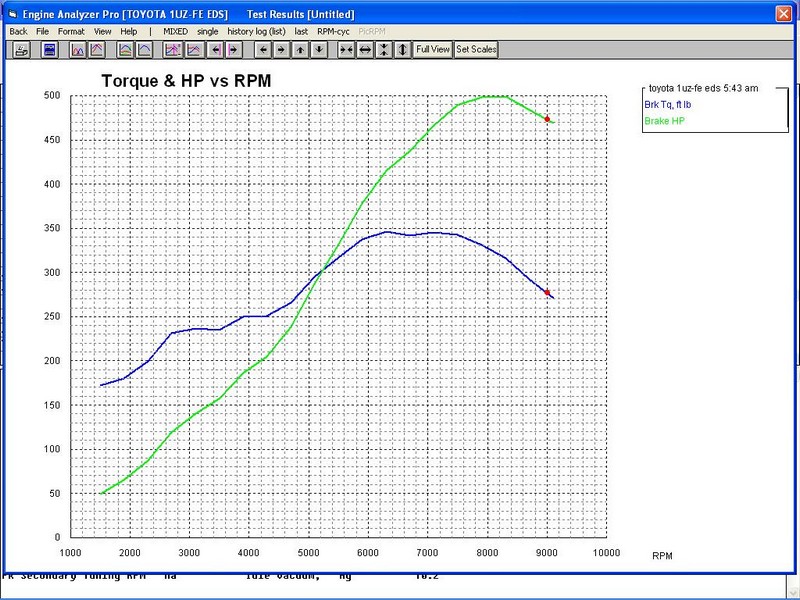Click the vertical expand double-arrow icon
Viewport: 800px width, 600px height.
403,49
